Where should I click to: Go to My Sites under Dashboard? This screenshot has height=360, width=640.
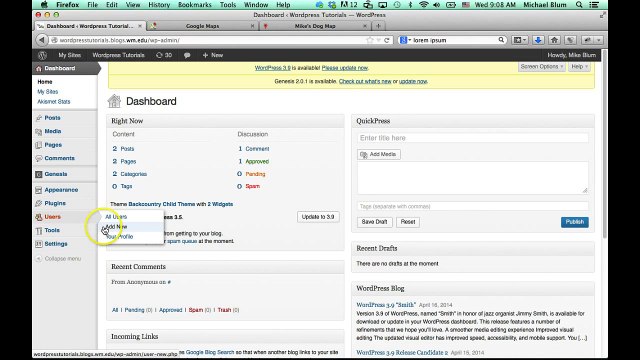coord(48,92)
